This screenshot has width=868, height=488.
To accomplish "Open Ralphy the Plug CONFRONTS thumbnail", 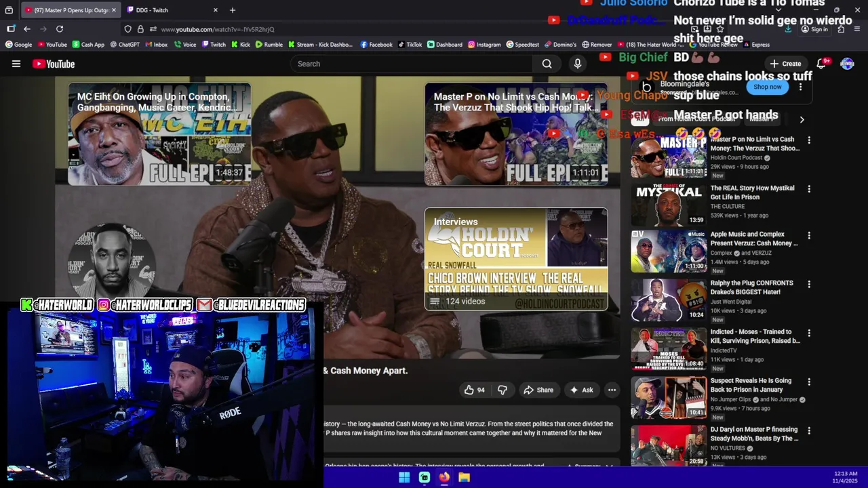I will pos(669,301).
